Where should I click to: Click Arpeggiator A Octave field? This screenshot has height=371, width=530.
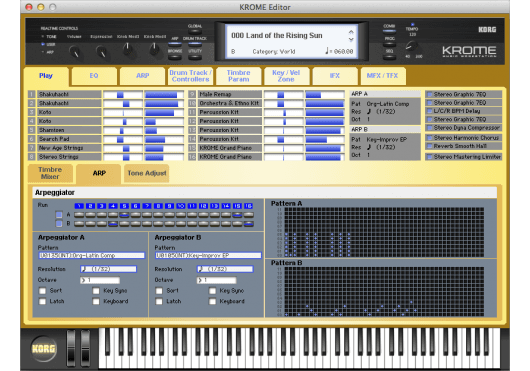click(100, 280)
